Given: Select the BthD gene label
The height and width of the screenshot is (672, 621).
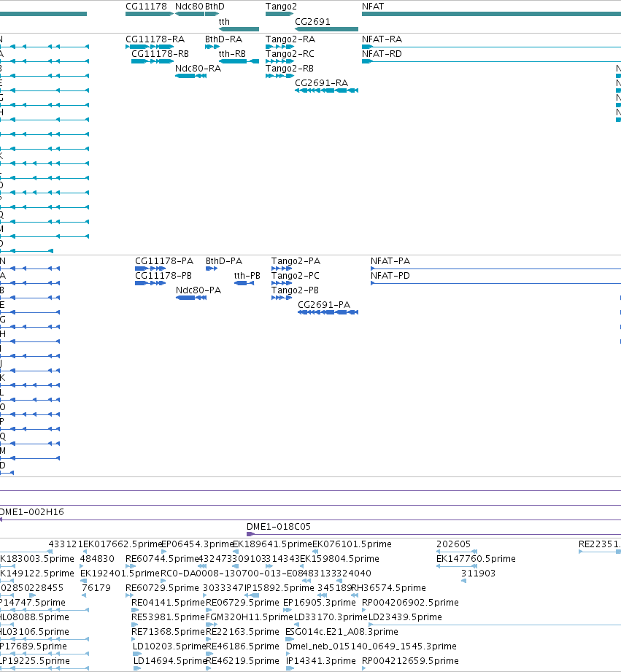Looking at the screenshot, I should tap(215, 7).
